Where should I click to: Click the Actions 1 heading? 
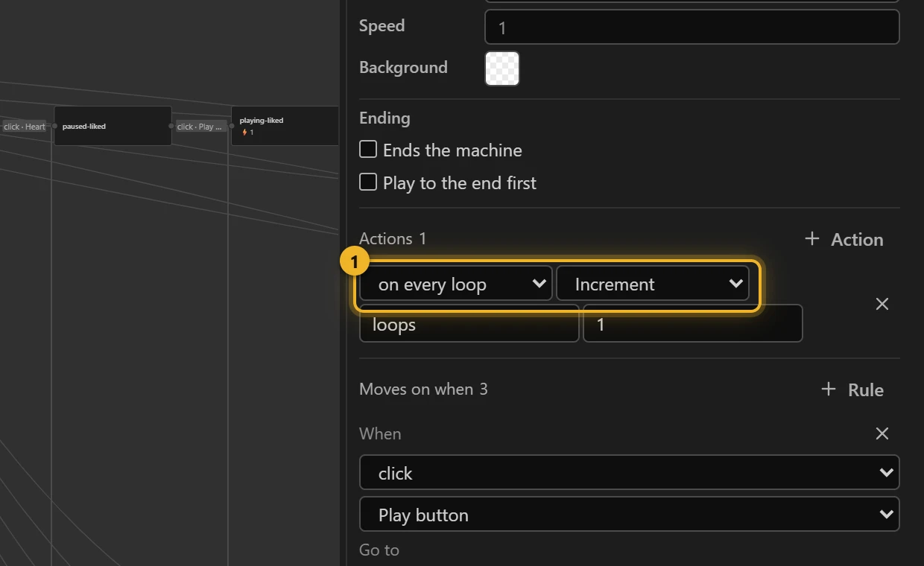pos(393,238)
